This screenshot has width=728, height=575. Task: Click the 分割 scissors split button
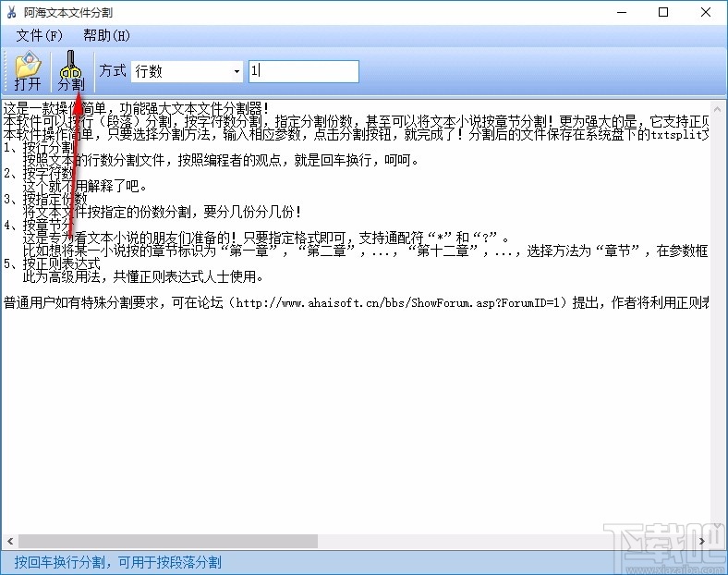click(x=71, y=71)
